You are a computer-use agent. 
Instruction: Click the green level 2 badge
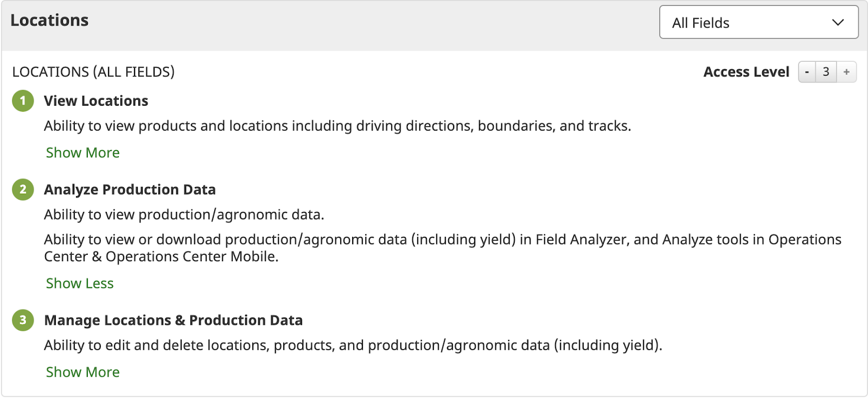23,189
